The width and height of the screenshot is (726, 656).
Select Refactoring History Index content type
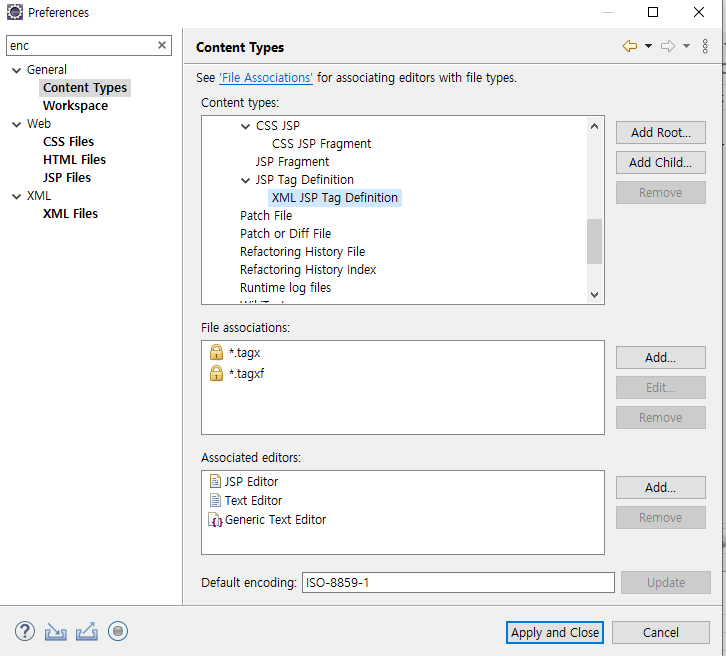click(308, 270)
